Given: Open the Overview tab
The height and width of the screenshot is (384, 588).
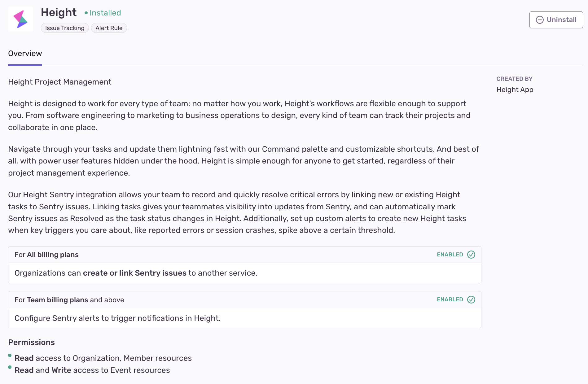Looking at the screenshot, I should pos(25,54).
